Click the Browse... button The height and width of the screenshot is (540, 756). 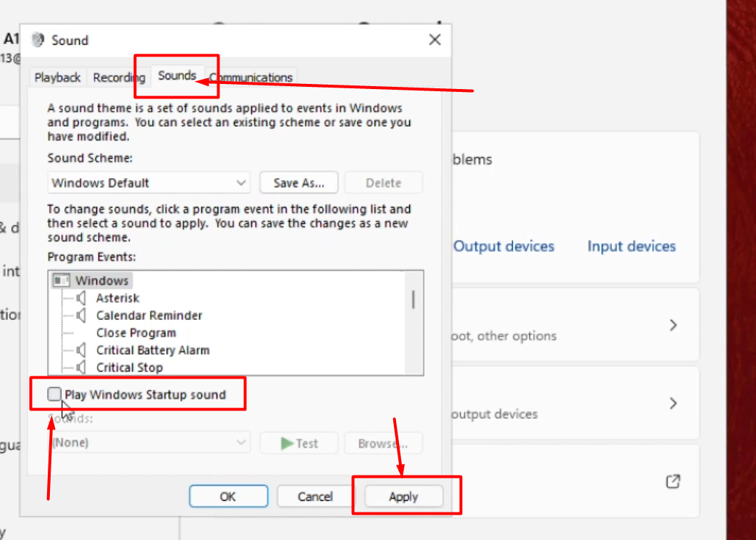[x=383, y=443]
